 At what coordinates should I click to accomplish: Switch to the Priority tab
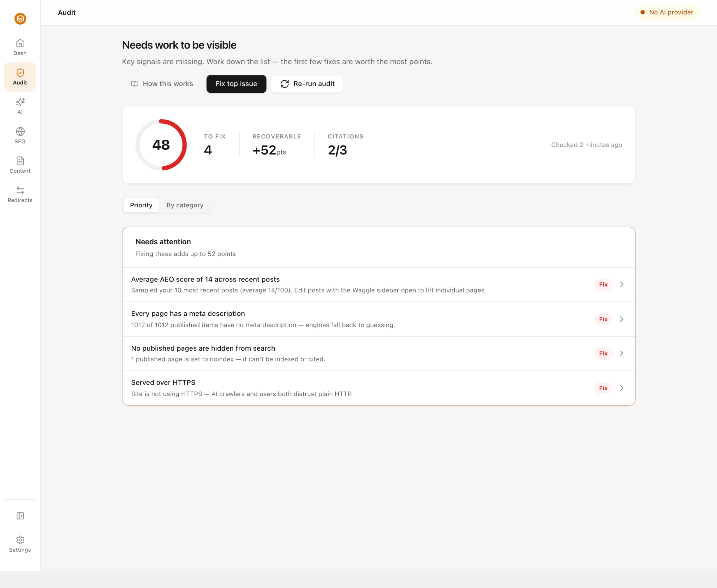141,205
